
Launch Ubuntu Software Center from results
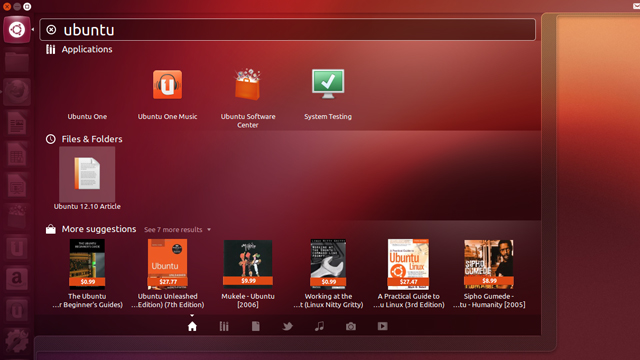248,98
